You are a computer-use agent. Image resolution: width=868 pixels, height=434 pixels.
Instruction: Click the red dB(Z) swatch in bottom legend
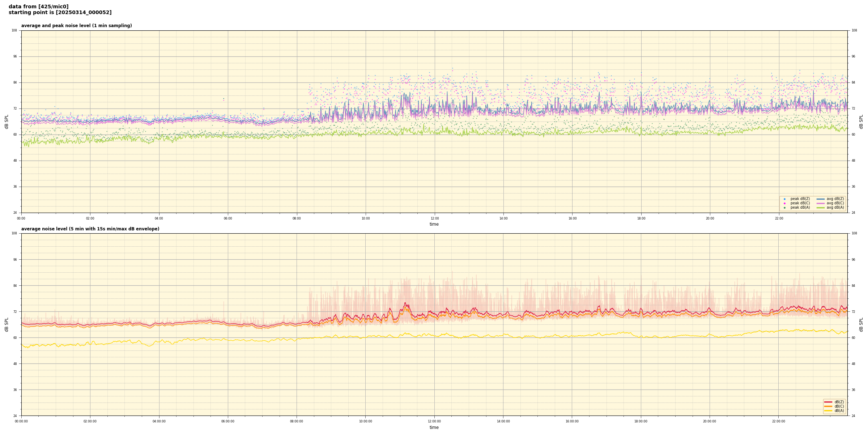(828, 402)
